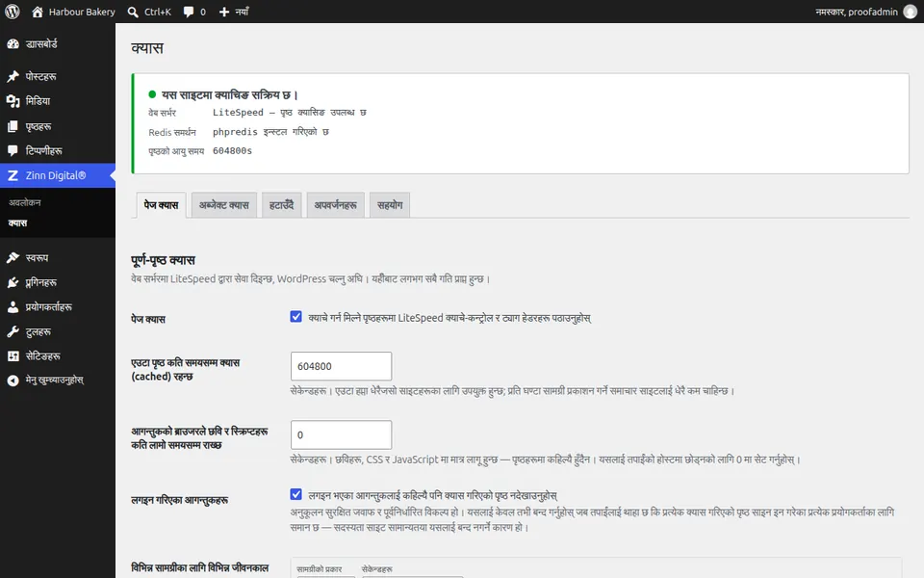Click the 'यस साइटमा क्यासिङ सक्रिय छ' status heading

point(230,95)
